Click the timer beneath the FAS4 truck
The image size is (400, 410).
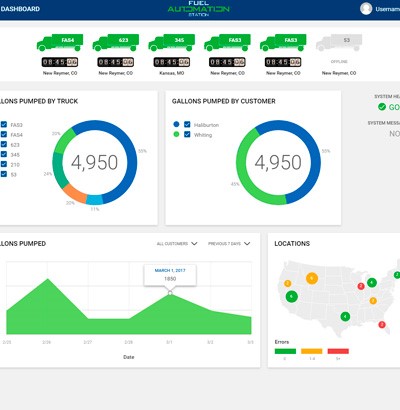click(60, 62)
